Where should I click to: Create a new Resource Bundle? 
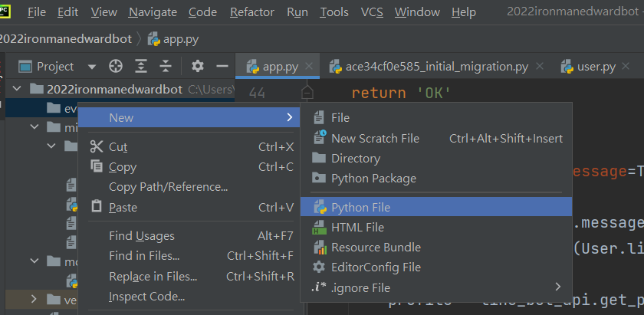pyautogui.click(x=436, y=248)
